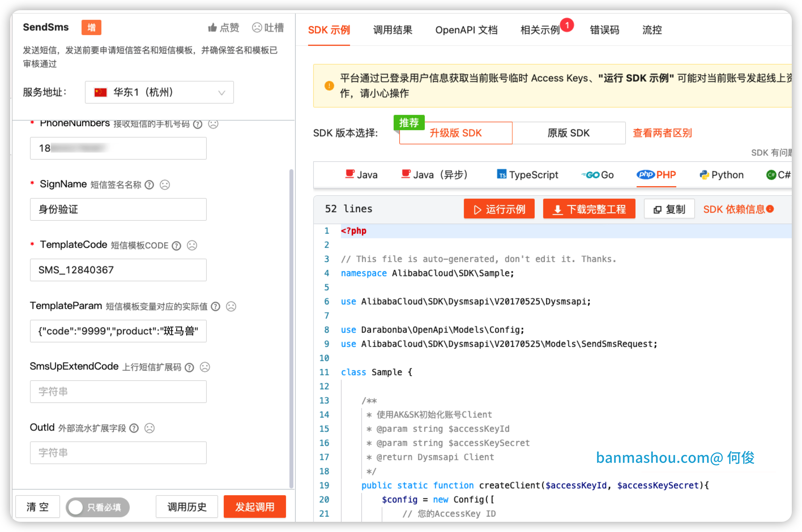Switch to SDK 示例 tab
802x532 pixels.
(329, 30)
